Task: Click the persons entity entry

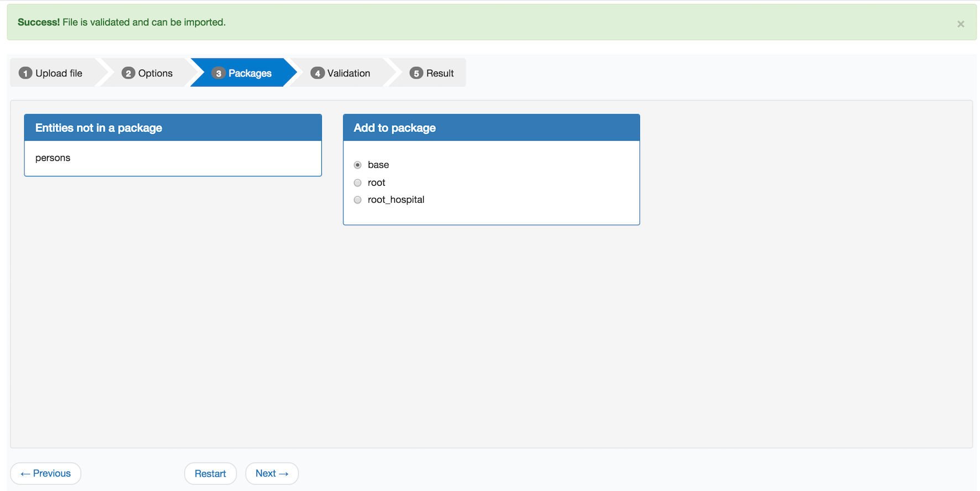Action: click(53, 158)
